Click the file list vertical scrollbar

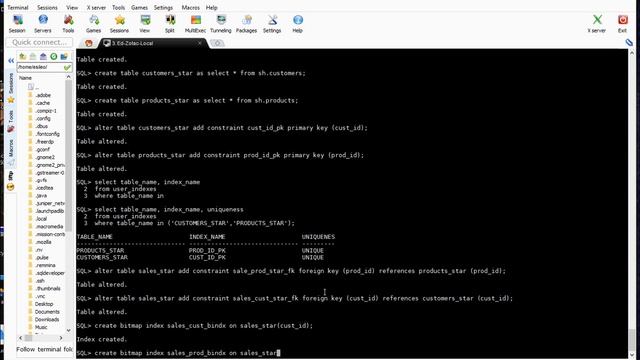(69, 155)
